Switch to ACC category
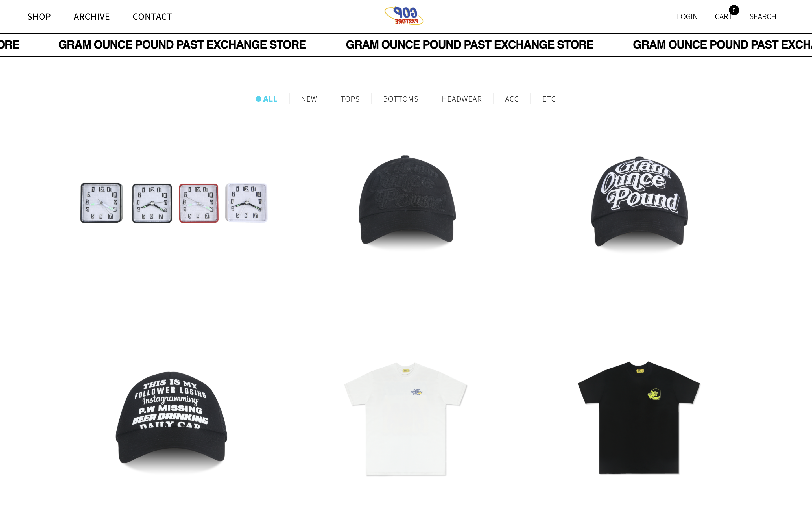812x526 pixels. click(512, 99)
